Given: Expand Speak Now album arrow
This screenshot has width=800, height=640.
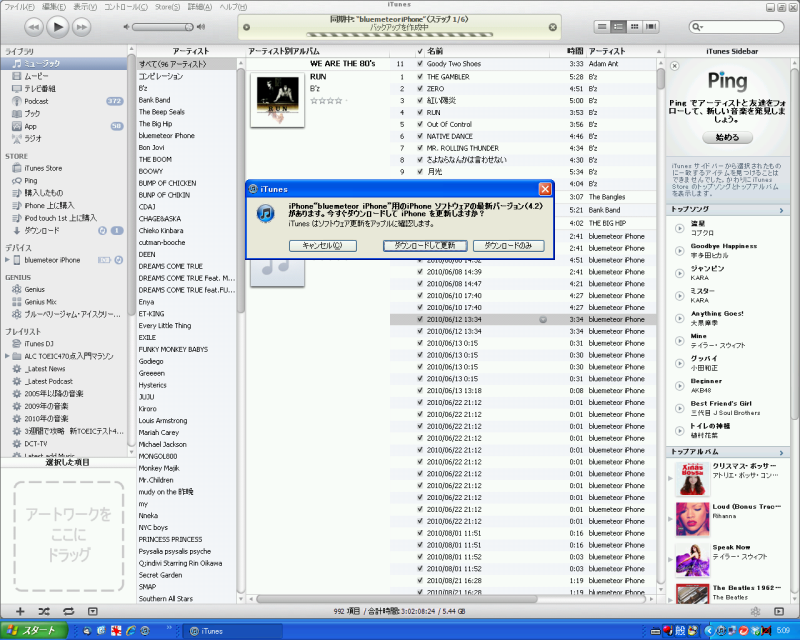Looking at the screenshot, I should coord(670,559).
